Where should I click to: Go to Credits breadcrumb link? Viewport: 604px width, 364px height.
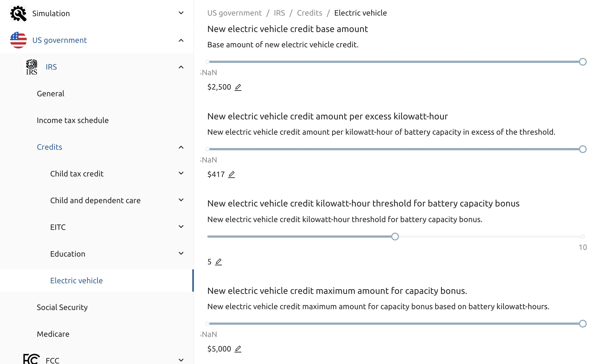coord(309,13)
